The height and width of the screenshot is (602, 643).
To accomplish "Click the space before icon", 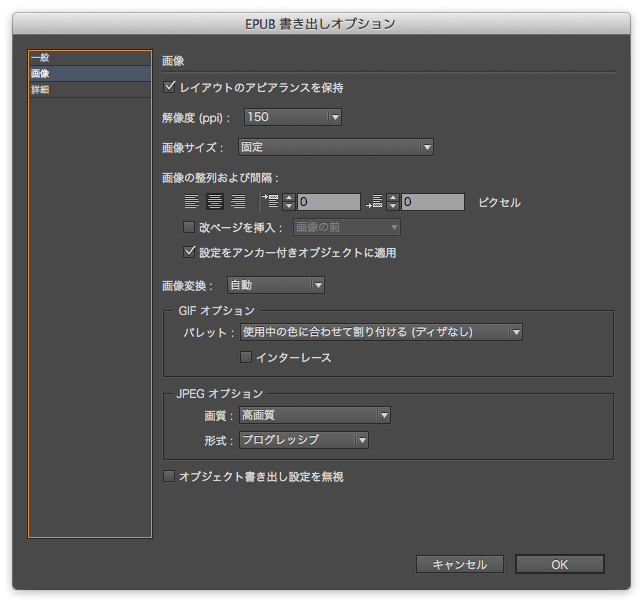I will click(x=271, y=201).
